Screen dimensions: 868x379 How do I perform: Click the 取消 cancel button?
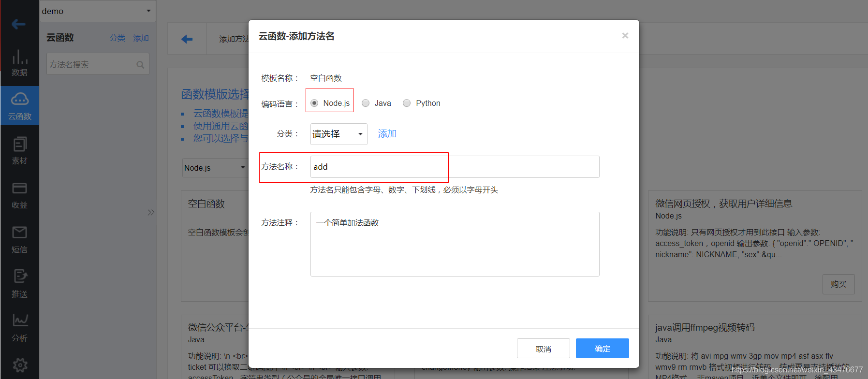click(x=544, y=349)
